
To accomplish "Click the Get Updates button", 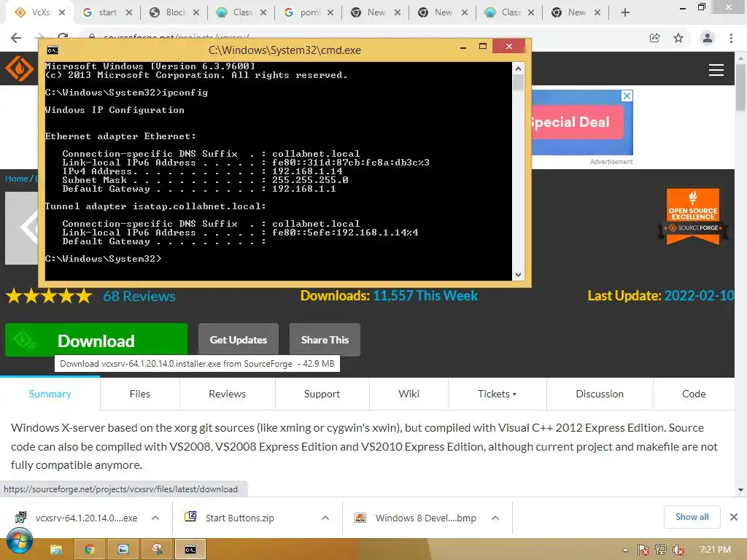I will tap(239, 340).
